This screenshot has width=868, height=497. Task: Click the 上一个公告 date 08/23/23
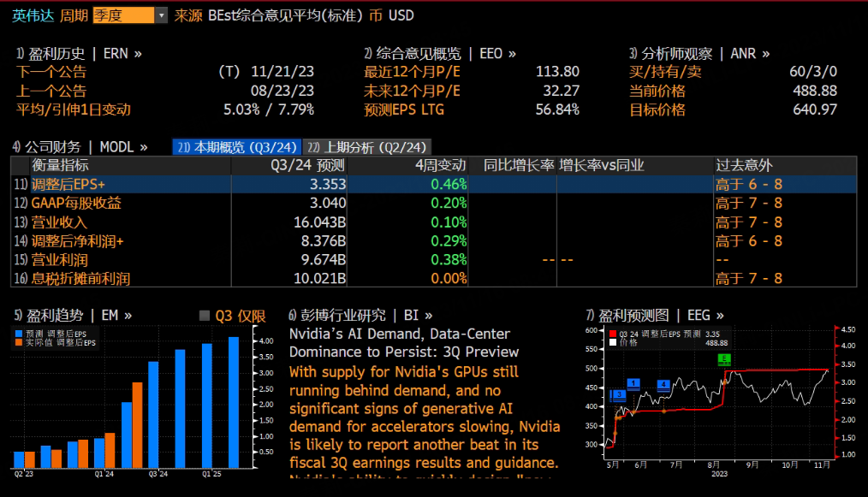coord(282,91)
